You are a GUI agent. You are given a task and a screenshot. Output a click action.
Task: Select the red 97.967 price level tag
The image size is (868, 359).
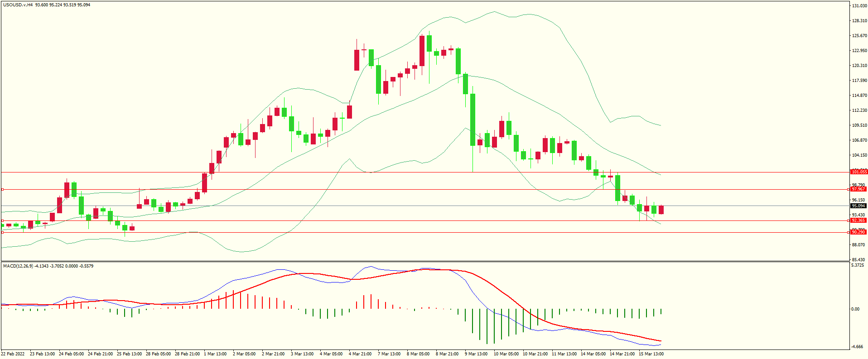tap(859, 189)
